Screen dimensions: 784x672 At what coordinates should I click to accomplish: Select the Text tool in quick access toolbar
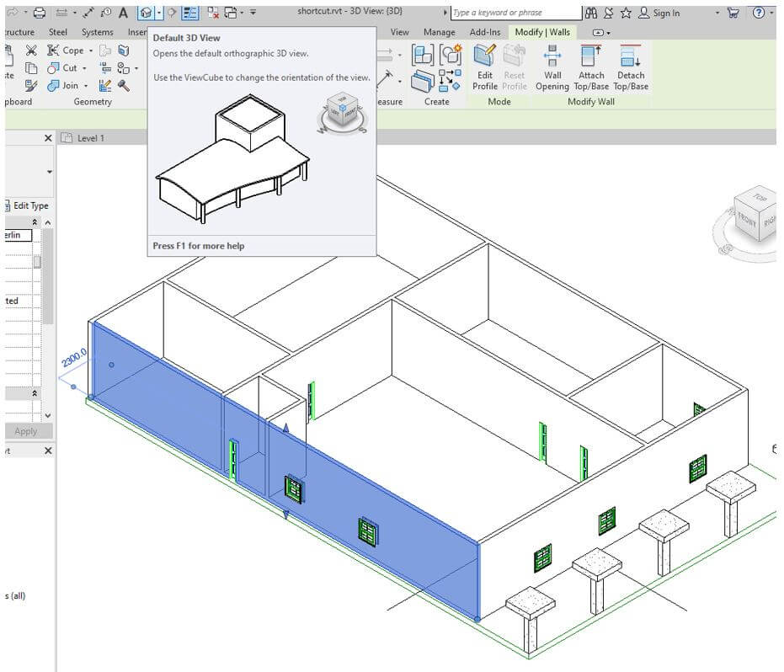(x=122, y=12)
